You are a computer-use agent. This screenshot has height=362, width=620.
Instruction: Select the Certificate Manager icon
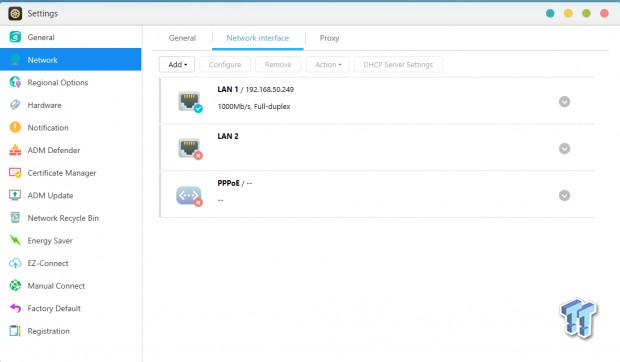point(15,173)
